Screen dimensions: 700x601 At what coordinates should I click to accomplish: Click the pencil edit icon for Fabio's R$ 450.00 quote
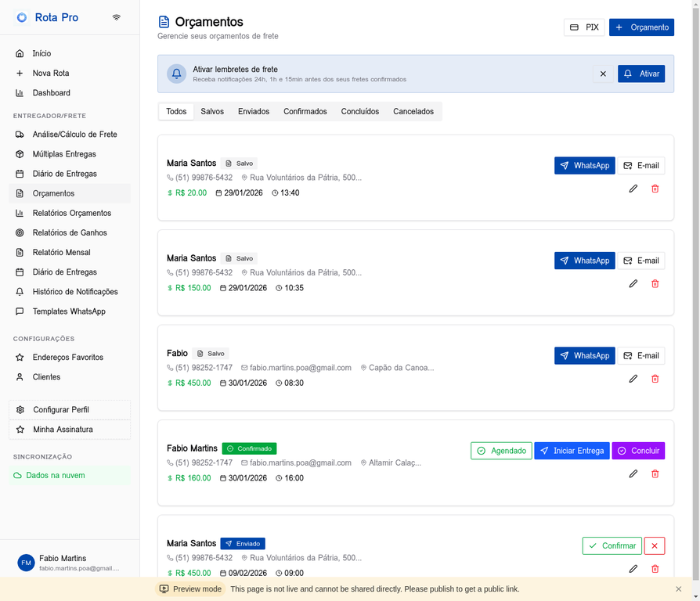coord(633,379)
